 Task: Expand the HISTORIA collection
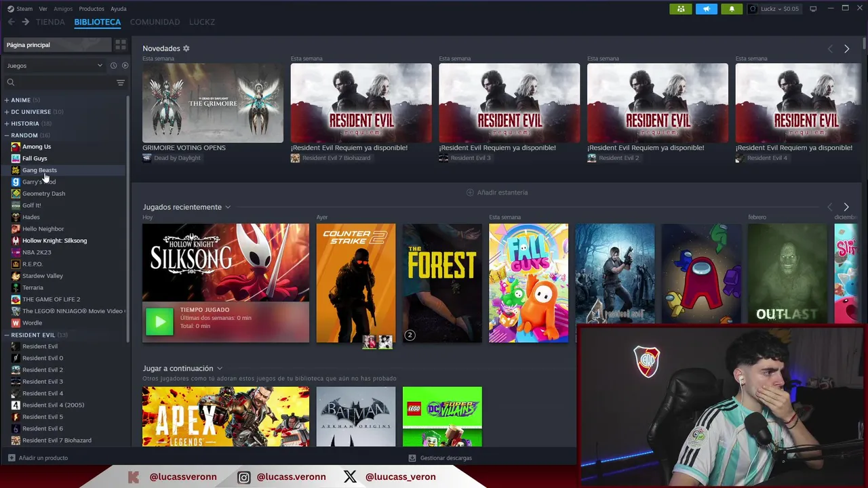pyautogui.click(x=28, y=123)
